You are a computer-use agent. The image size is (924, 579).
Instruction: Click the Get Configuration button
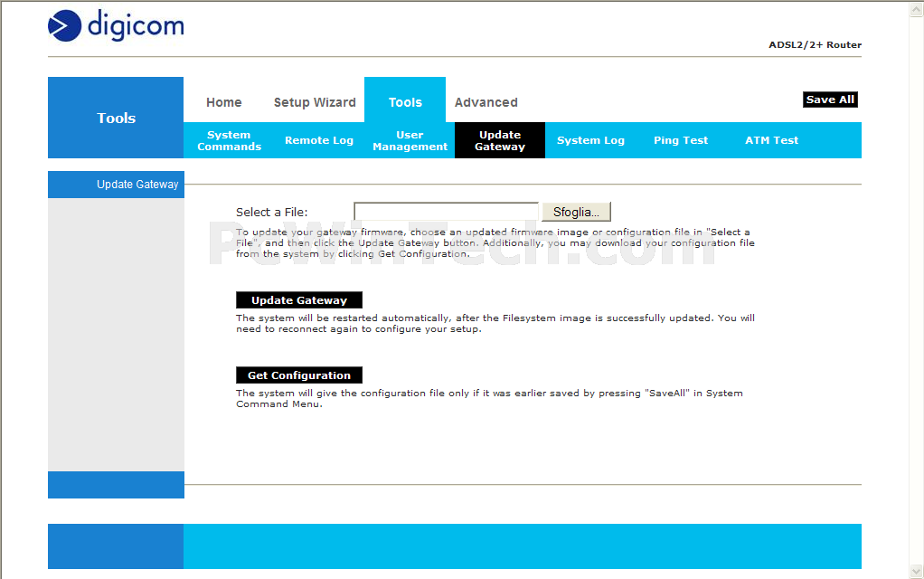299,375
